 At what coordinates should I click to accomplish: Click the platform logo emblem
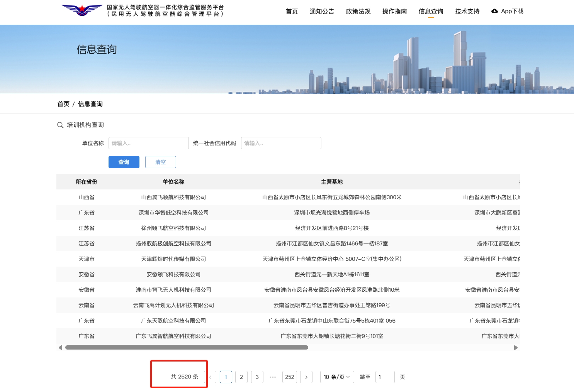[x=82, y=10]
